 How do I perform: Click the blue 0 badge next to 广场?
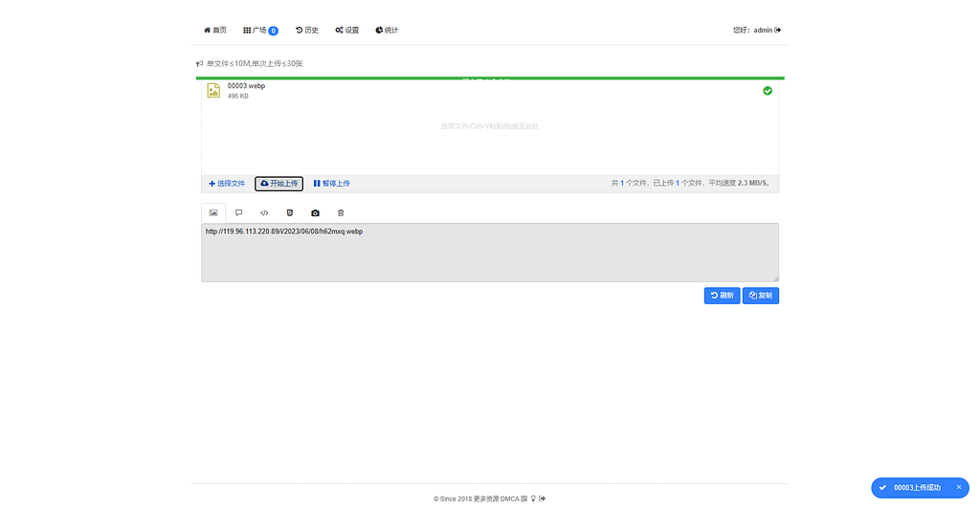[x=273, y=31]
